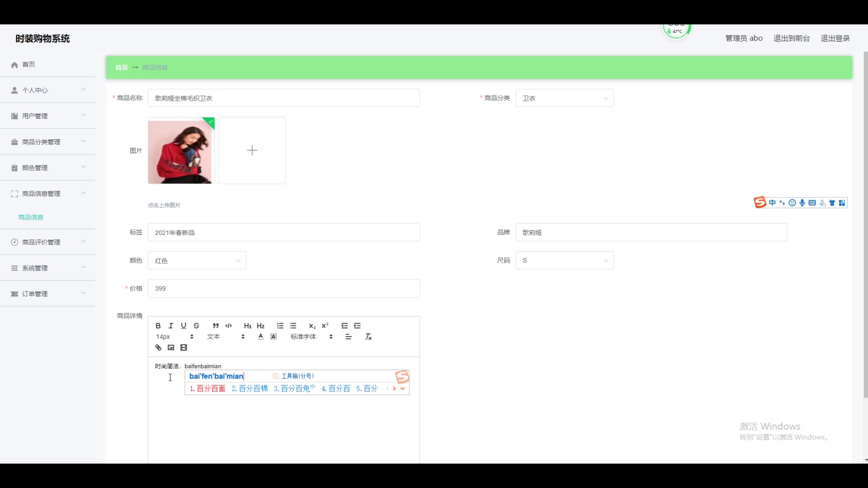Increase indent in the editor
Viewport: 868px width, 488px height.
point(357,326)
